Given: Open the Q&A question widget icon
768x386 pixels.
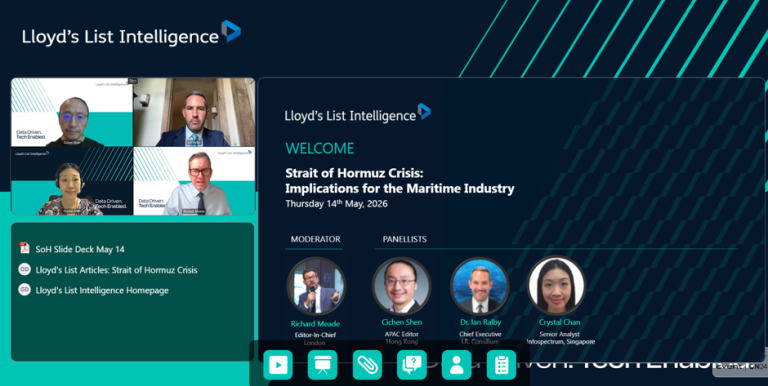Looking at the screenshot, I should pyautogui.click(x=412, y=364).
